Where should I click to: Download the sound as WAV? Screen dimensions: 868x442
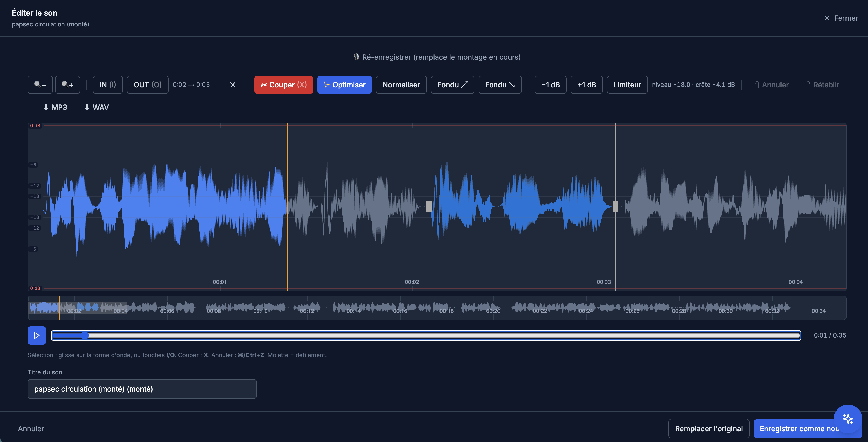(x=96, y=107)
